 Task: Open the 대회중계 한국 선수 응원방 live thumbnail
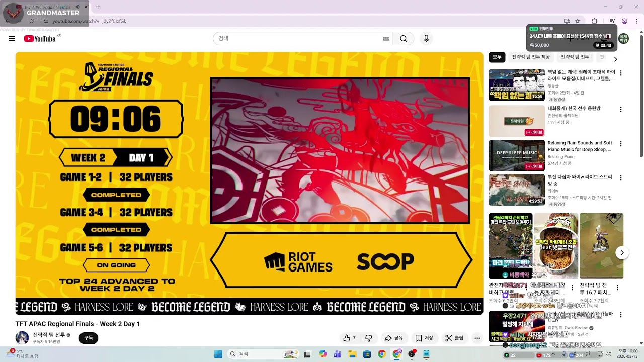pos(517,121)
